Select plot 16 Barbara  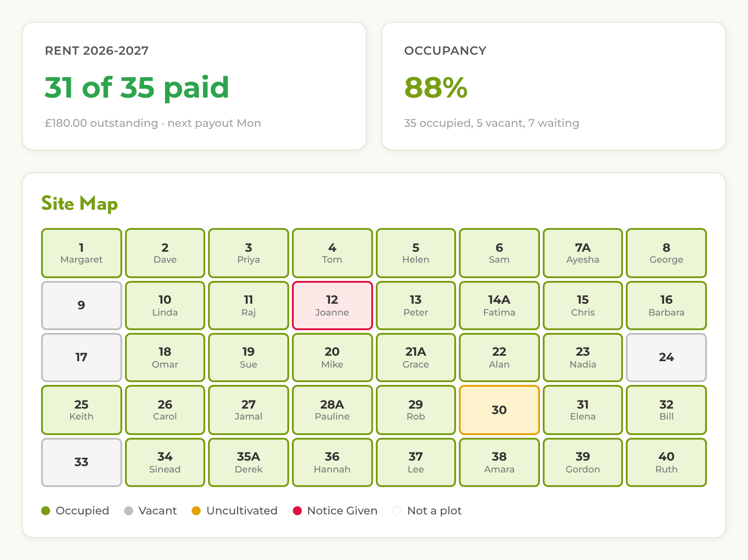pos(666,306)
